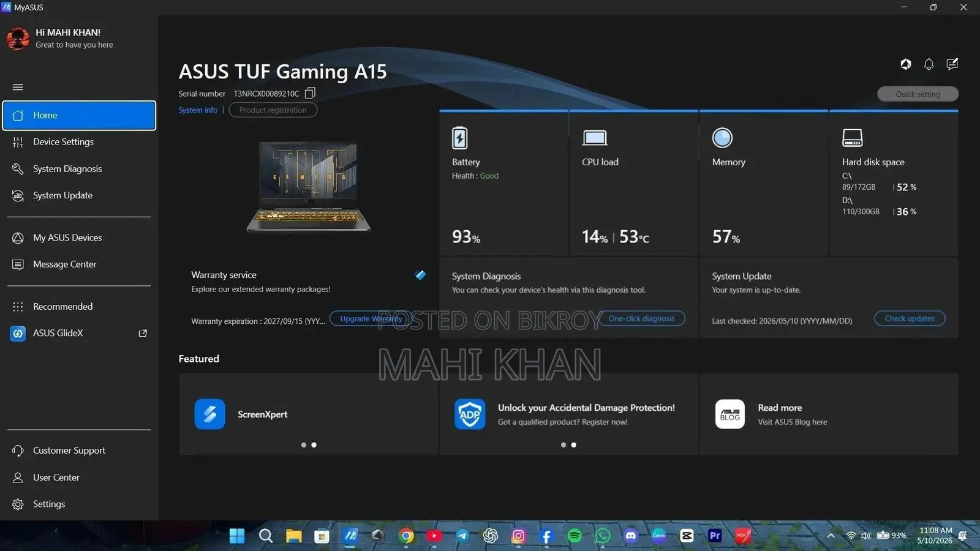Select second carousel dot under ScreenXpert

(x=314, y=445)
